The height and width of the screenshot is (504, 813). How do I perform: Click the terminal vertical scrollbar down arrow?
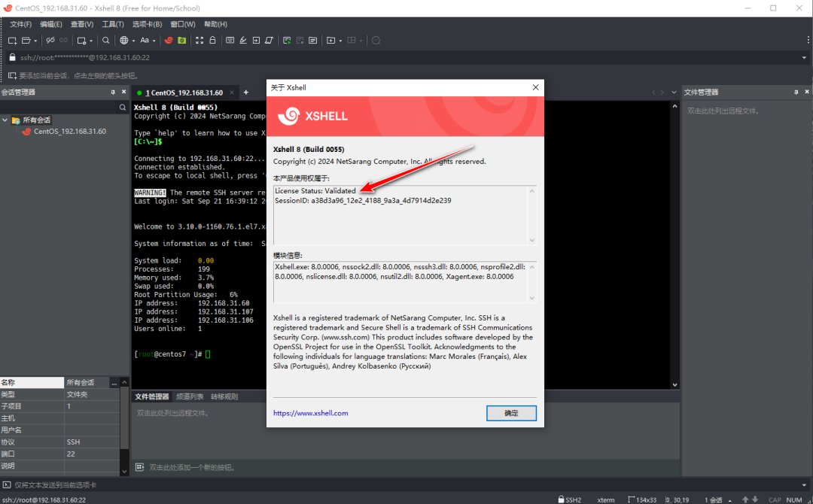(674, 385)
